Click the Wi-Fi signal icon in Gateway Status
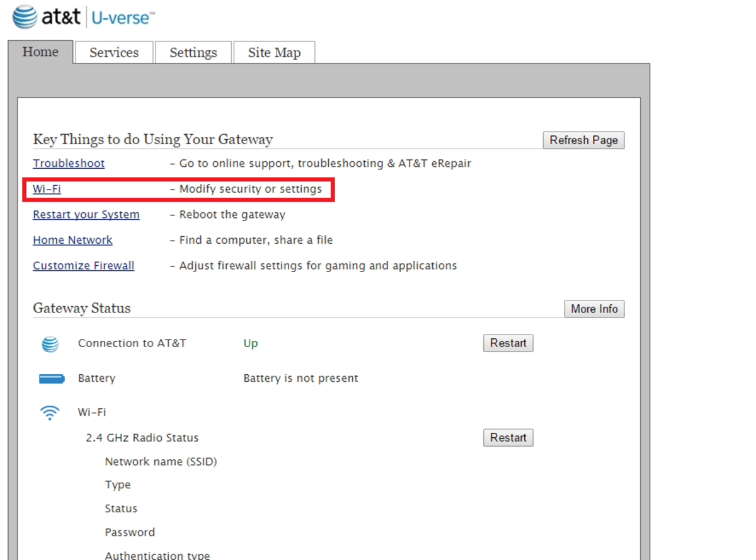The height and width of the screenshot is (560, 756). tap(50, 413)
